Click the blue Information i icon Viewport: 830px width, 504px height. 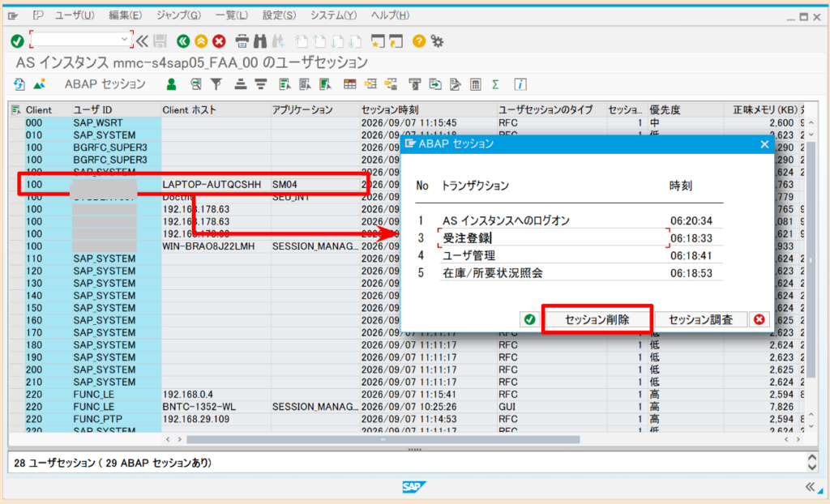pyautogui.click(x=520, y=84)
